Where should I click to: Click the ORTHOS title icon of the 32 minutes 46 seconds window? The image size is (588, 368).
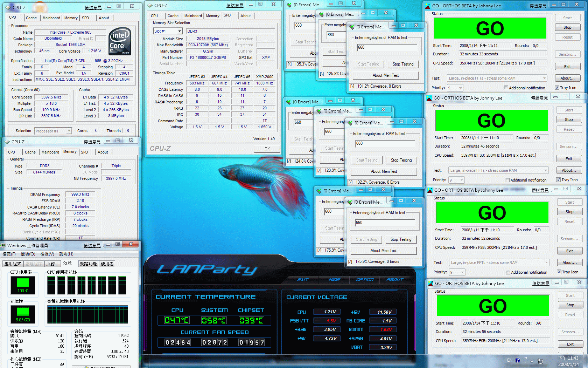pyautogui.click(x=429, y=98)
